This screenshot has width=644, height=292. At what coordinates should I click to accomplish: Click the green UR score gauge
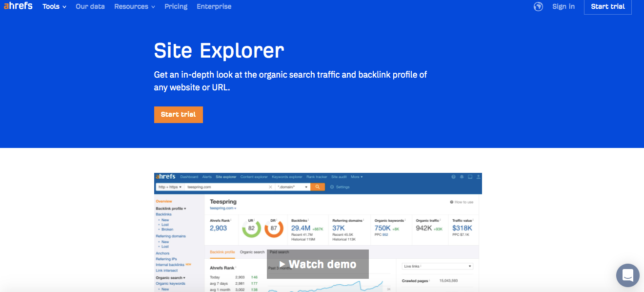pyautogui.click(x=251, y=229)
